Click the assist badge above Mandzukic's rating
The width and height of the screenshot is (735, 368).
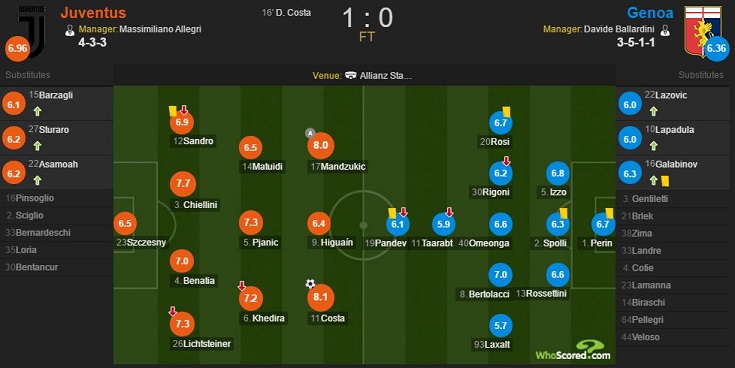click(x=310, y=133)
